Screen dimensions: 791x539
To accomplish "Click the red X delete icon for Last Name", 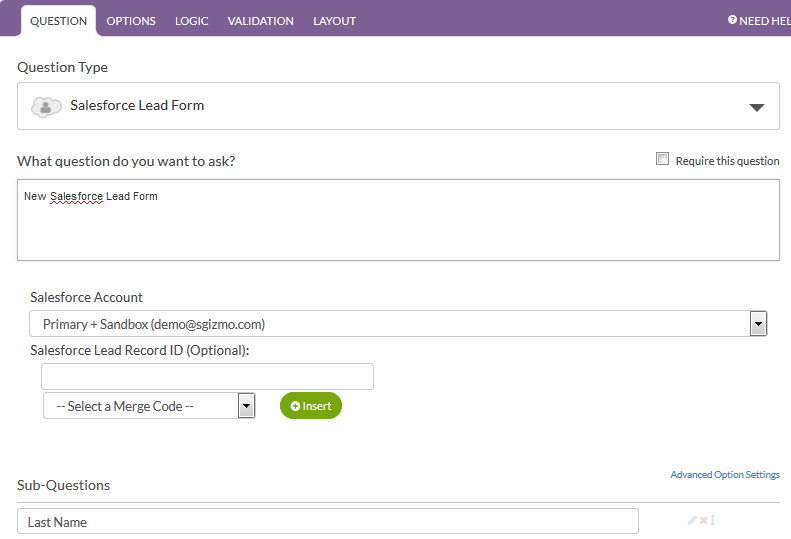I will tap(703, 521).
